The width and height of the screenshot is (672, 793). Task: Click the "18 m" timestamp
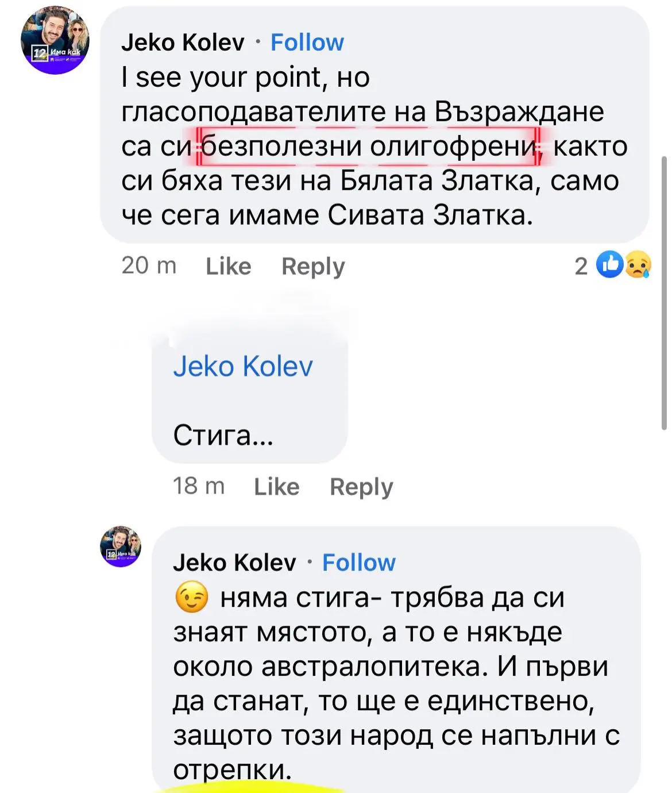click(x=199, y=486)
